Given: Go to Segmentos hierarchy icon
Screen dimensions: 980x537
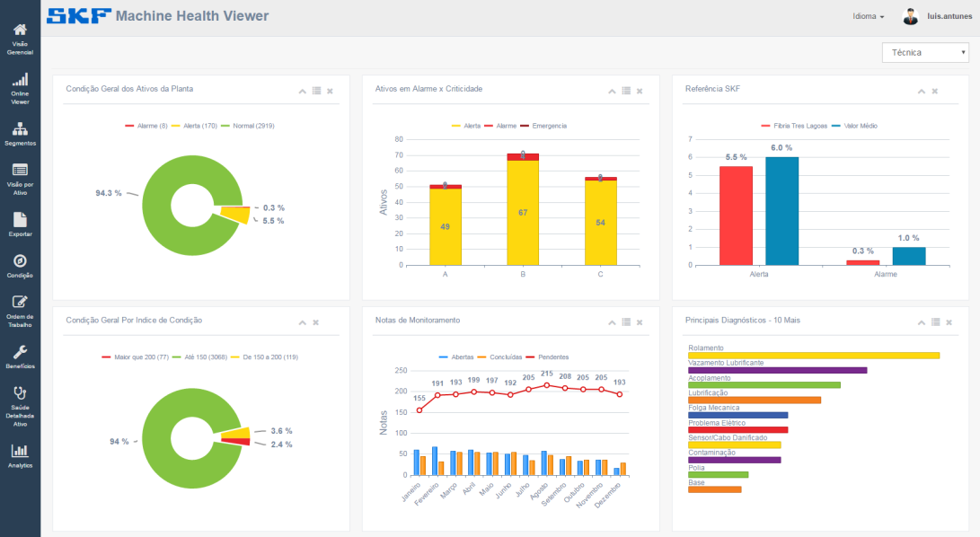Looking at the screenshot, I should tap(20, 128).
